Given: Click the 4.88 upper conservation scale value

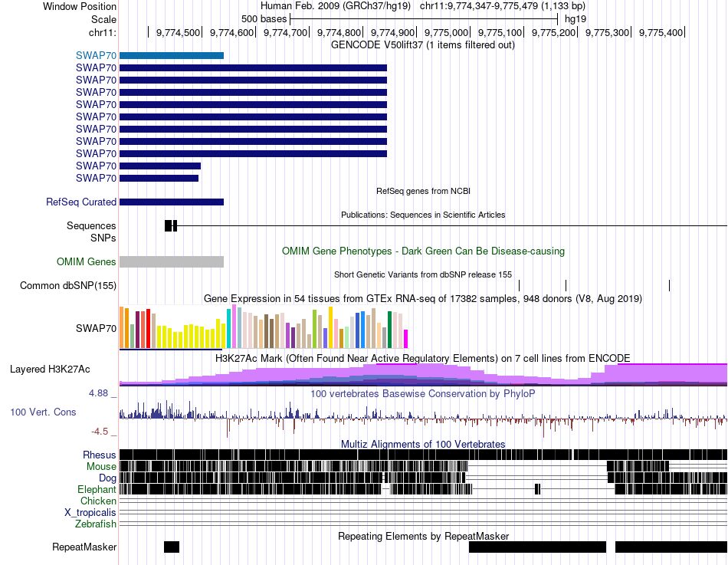Looking at the screenshot, I should 98,393.
